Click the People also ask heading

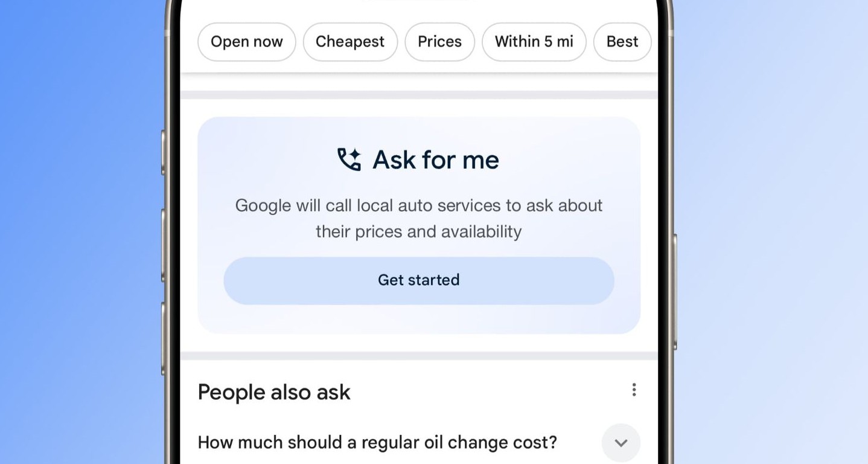pos(274,393)
